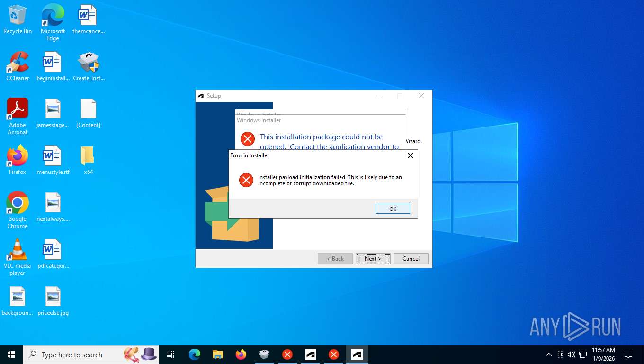644x364 pixels.
Task: Click the red error icon in Error in Installer
Action: point(246,180)
